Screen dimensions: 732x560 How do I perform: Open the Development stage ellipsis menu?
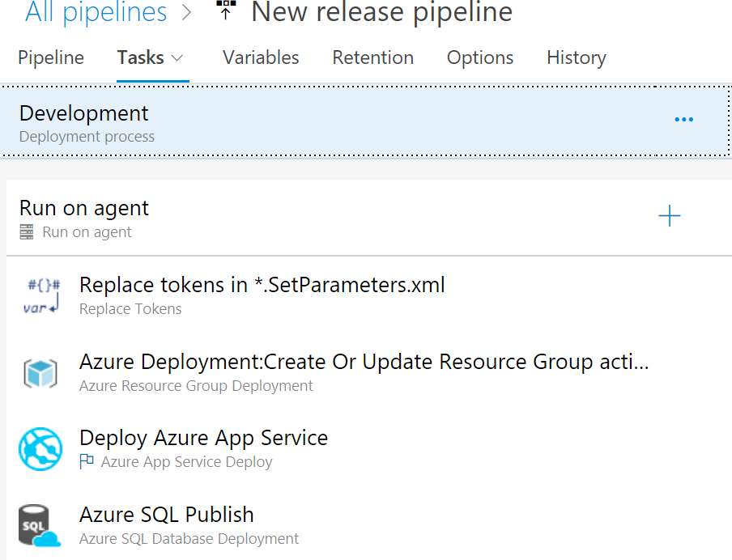pyautogui.click(x=683, y=120)
